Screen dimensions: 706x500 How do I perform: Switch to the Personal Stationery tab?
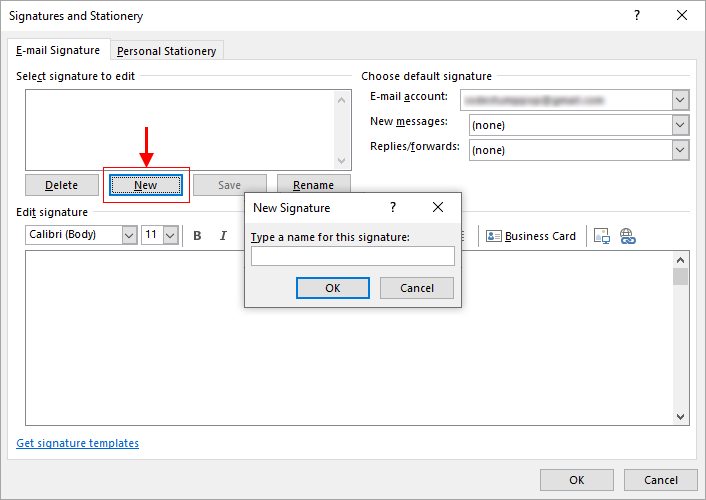[x=166, y=51]
